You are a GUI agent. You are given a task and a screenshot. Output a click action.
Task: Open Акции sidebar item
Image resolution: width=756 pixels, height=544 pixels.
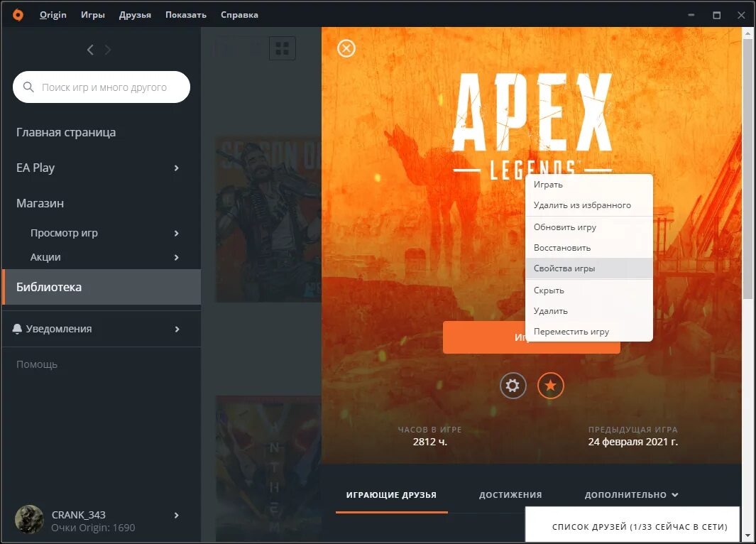[45, 258]
